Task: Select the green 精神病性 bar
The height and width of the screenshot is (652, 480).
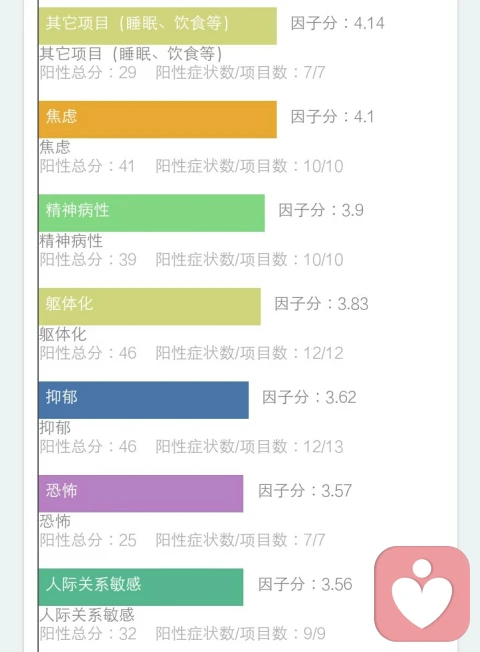Action: tap(151, 213)
